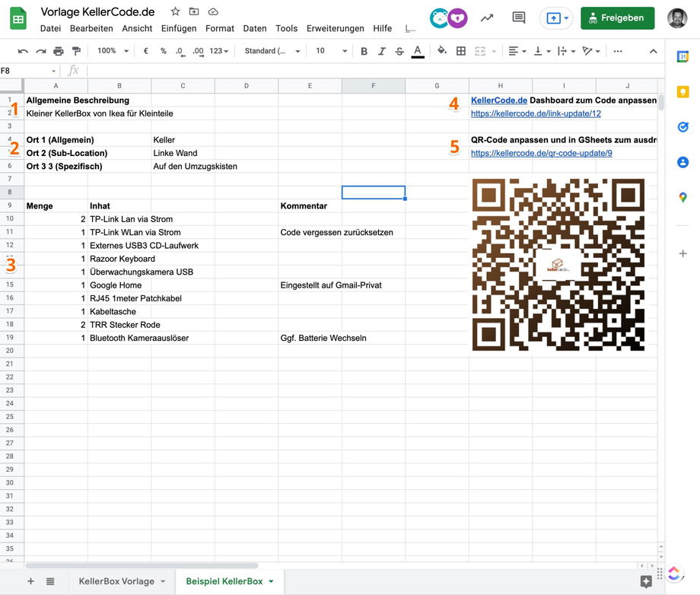This screenshot has height=595, width=700.
Task: Open Google Maps side panel
Action: tap(682, 197)
